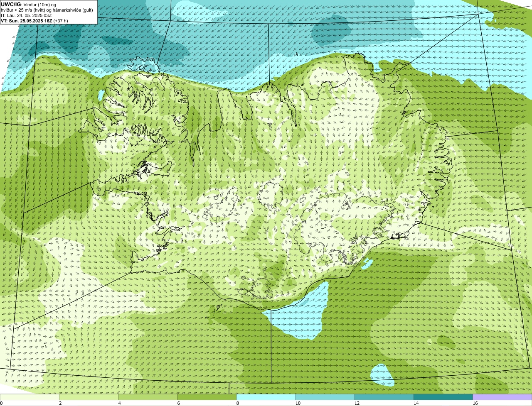Click the initial time 'IT: Lau. 24. 05. 2025 03Z'
This screenshot has height=406, width=532.
coord(26,15)
